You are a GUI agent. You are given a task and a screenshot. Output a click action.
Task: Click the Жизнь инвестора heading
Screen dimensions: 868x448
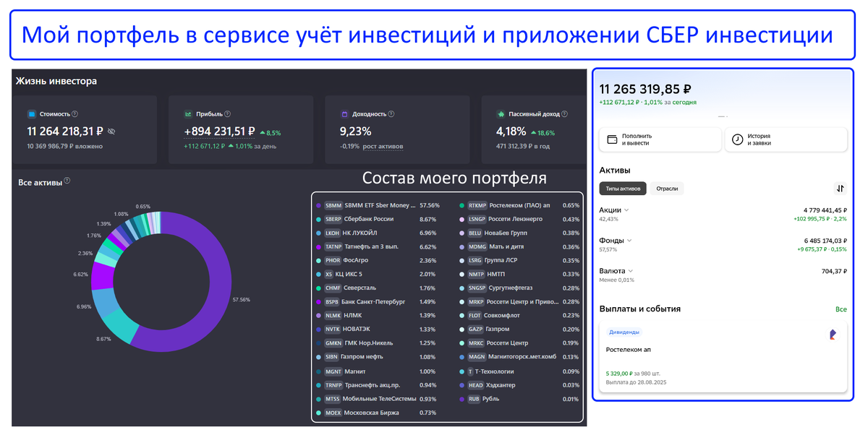[x=56, y=81]
